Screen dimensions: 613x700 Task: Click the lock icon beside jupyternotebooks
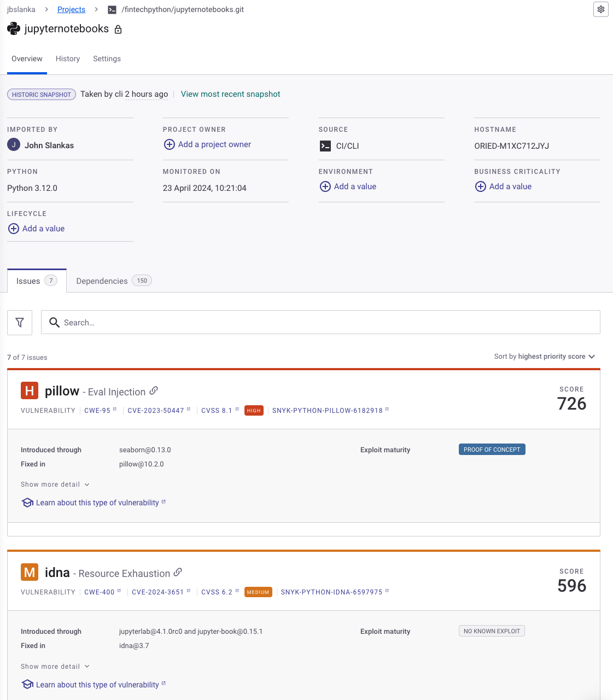click(x=118, y=29)
